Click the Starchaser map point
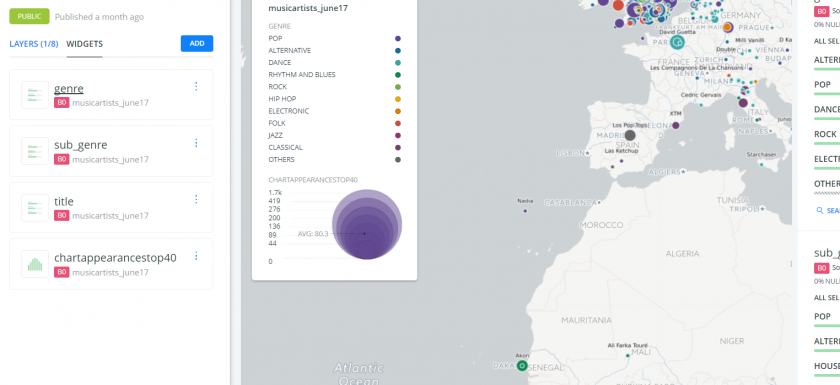This screenshot has width=840, height=385. 761,165
